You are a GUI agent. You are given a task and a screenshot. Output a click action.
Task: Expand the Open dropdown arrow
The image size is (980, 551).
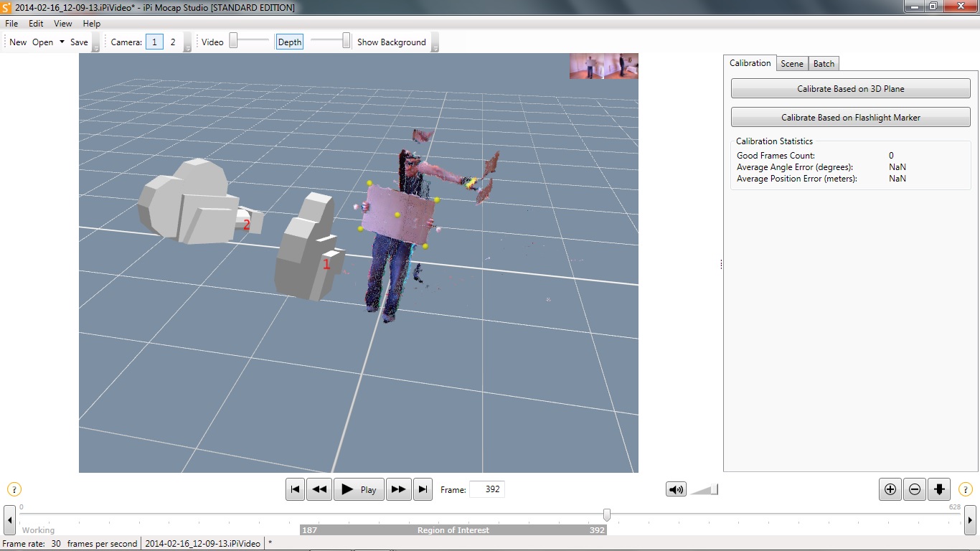[x=62, y=42]
